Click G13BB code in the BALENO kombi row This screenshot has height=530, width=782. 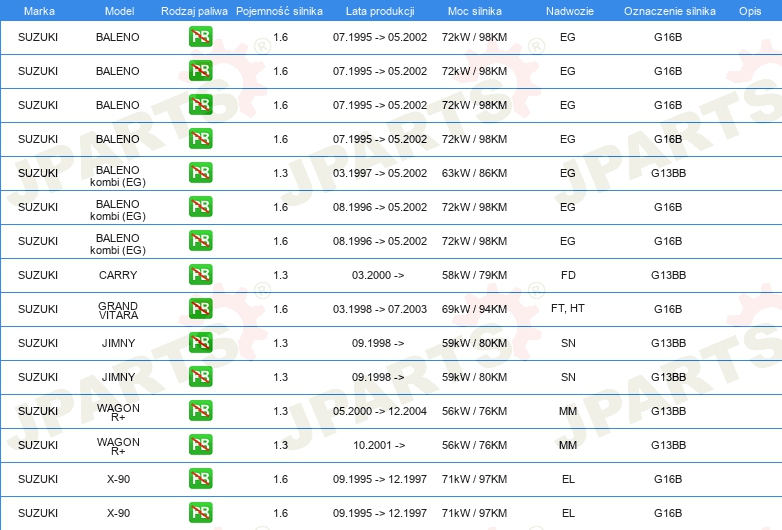coord(668,173)
